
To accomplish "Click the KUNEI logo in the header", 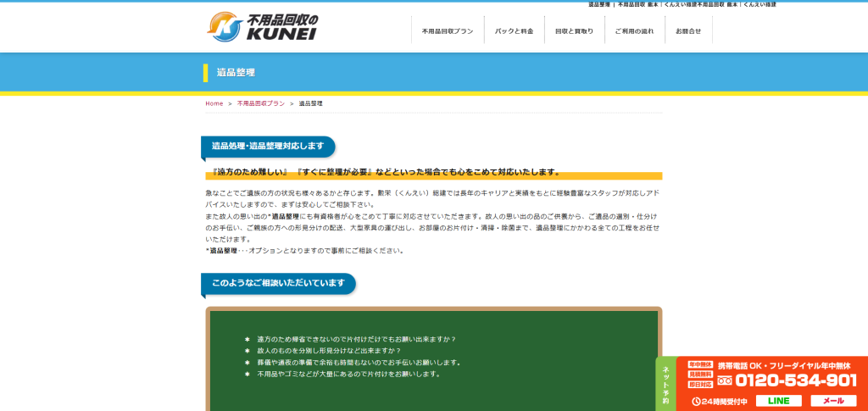I will 262,26.
